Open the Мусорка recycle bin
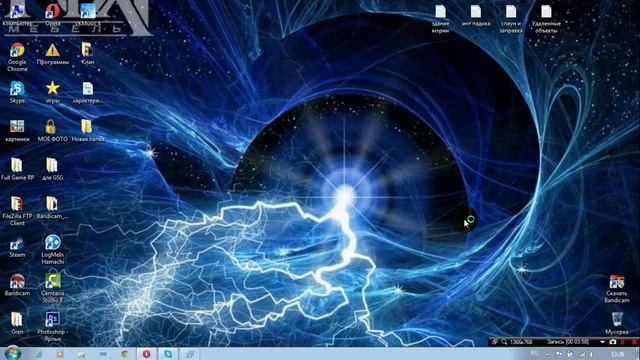This screenshot has width=640, height=360. [617, 323]
